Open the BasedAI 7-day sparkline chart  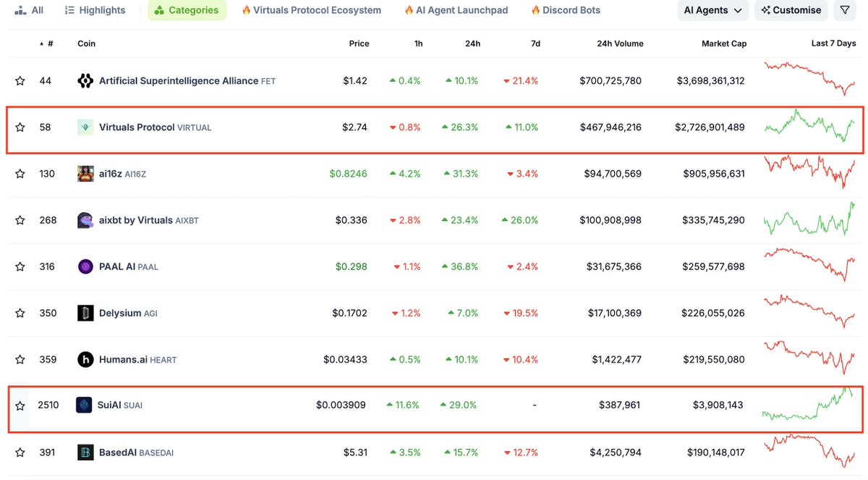pos(810,450)
